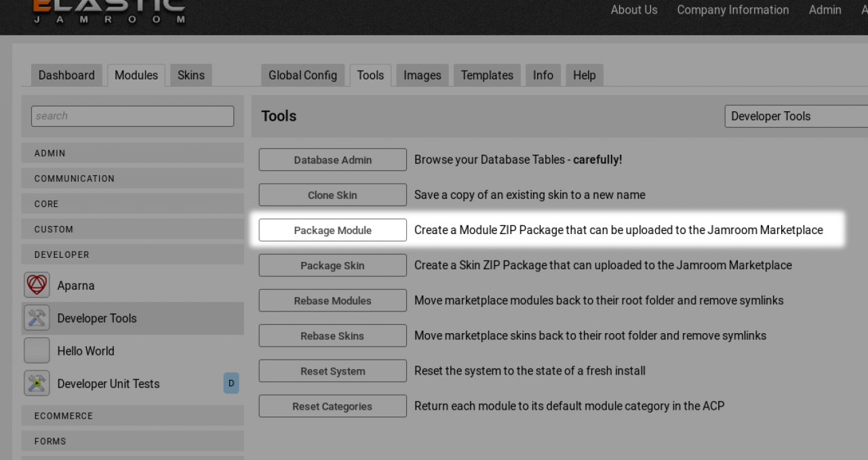Focus the module search field

(132, 116)
